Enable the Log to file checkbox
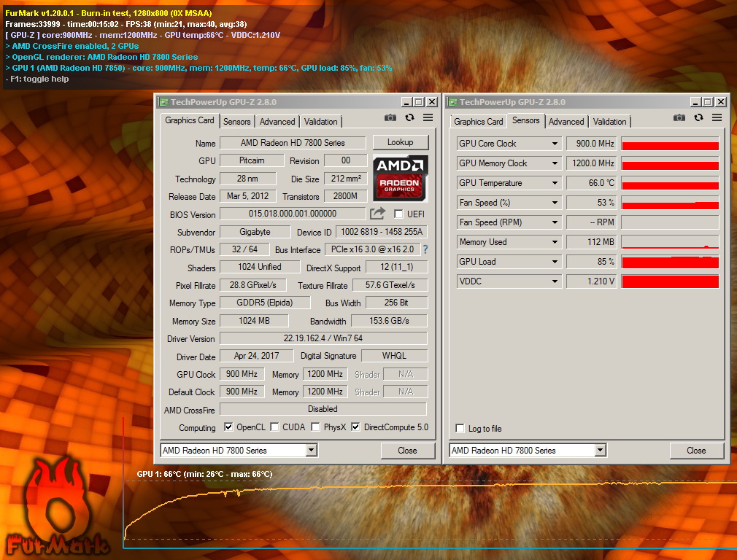The width and height of the screenshot is (737, 560). tap(460, 429)
